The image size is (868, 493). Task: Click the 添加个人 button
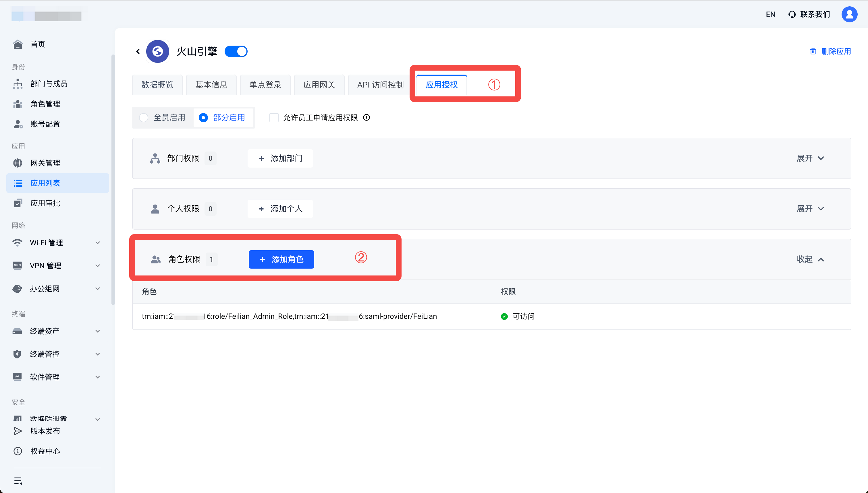[280, 209]
